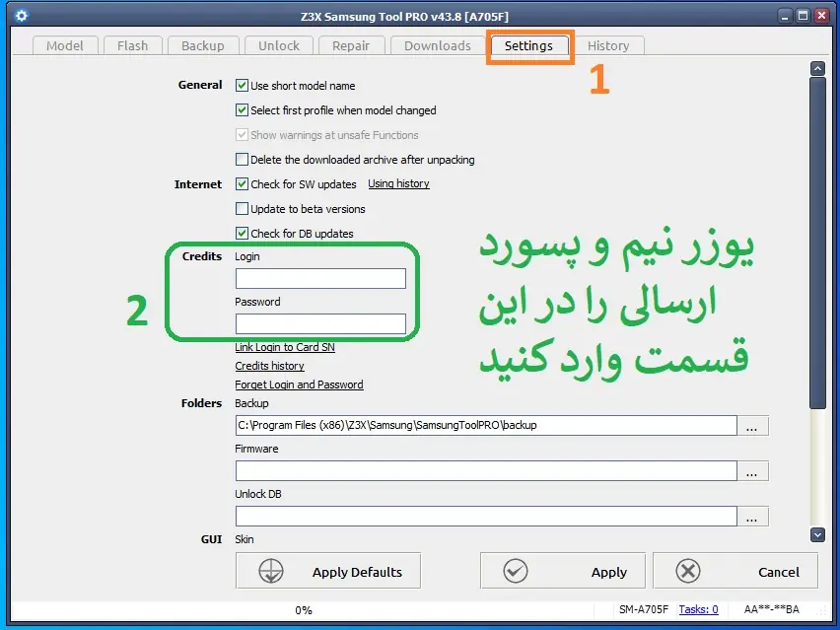Browse for Firmware folder path
The height and width of the screenshot is (630, 840).
tap(752, 471)
